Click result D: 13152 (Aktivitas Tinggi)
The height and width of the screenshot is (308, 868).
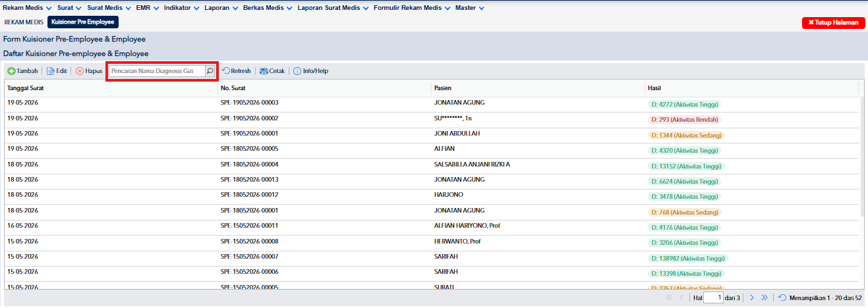685,166
